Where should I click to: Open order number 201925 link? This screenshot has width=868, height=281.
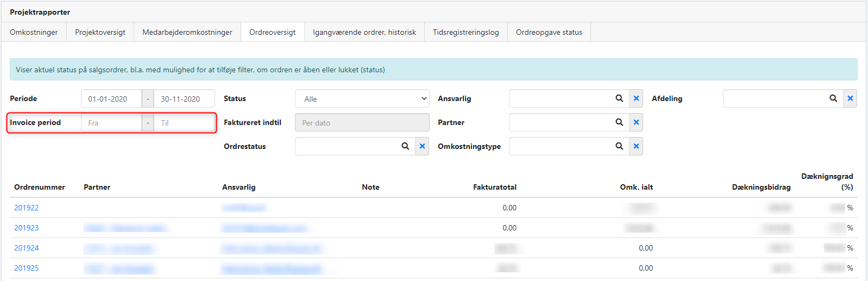(27, 268)
